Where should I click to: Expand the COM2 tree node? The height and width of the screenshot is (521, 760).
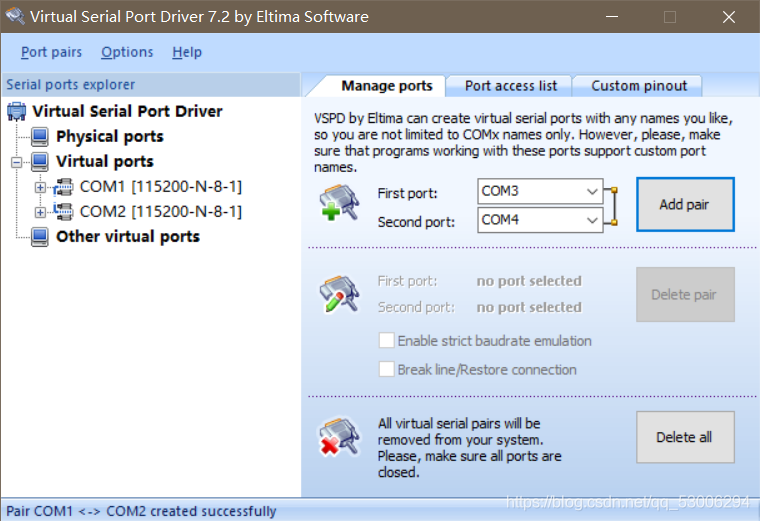40,212
